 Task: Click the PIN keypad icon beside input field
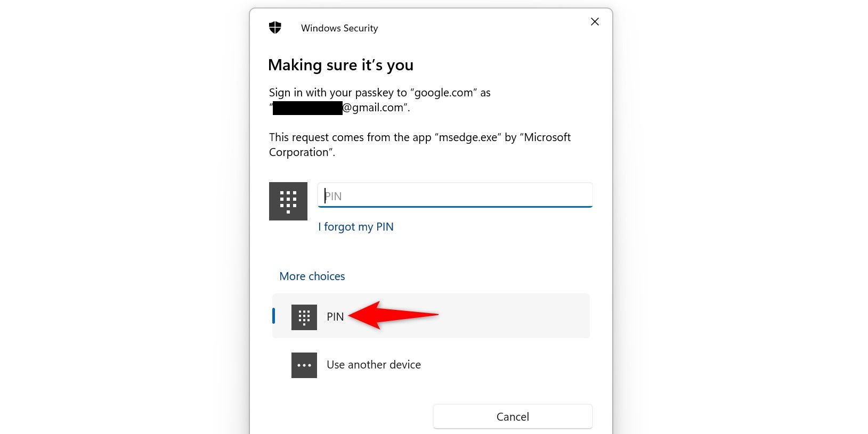point(288,201)
